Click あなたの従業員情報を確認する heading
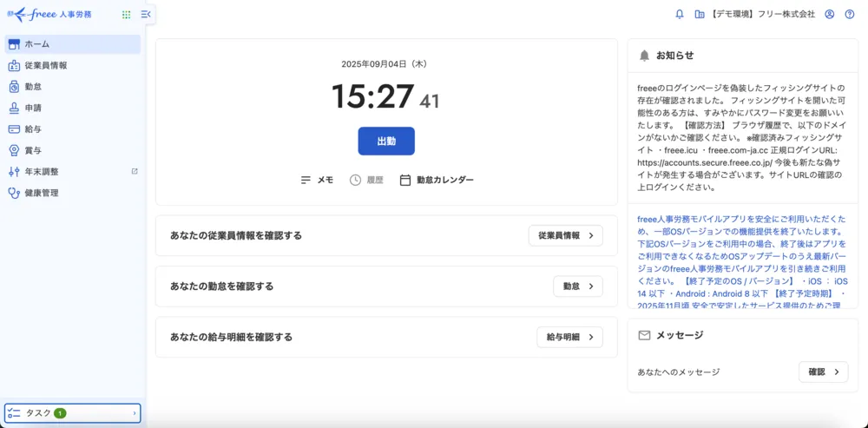 [236, 236]
